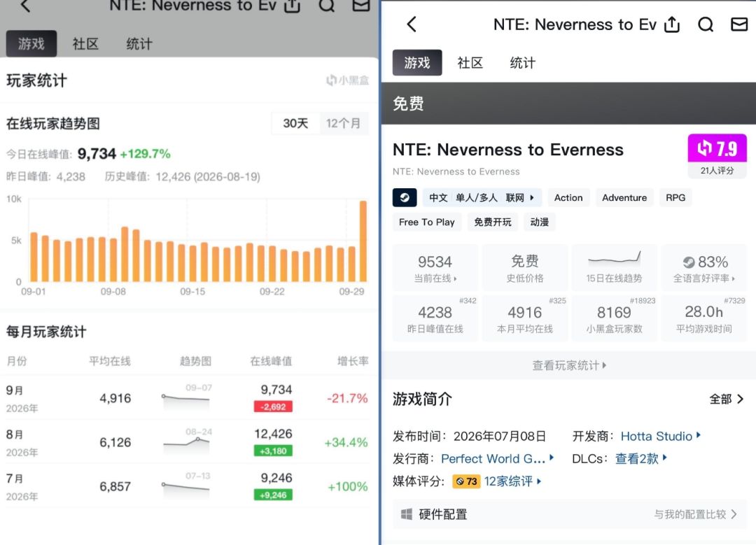The image size is (756, 545).
Task: Switch trend chart to 12个月
Action: point(343,123)
